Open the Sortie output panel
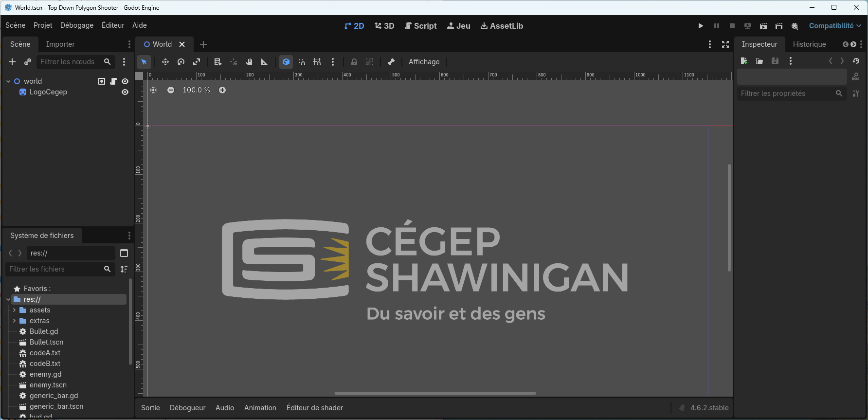 click(150, 408)
